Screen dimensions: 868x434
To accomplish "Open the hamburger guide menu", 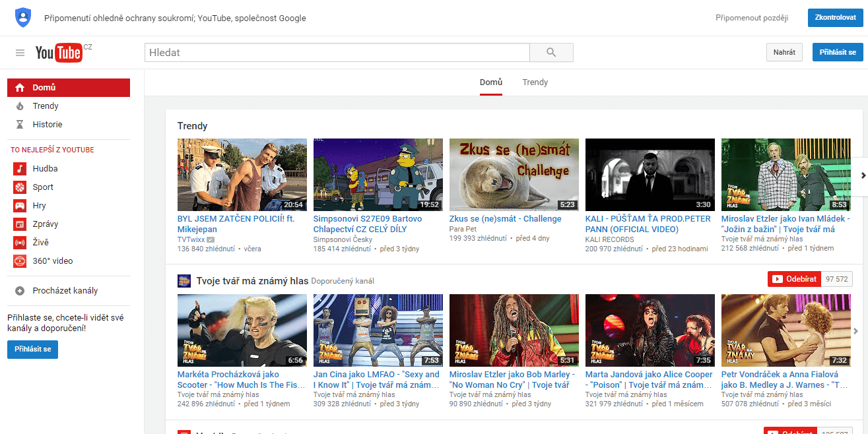I will tap(20, 53).
